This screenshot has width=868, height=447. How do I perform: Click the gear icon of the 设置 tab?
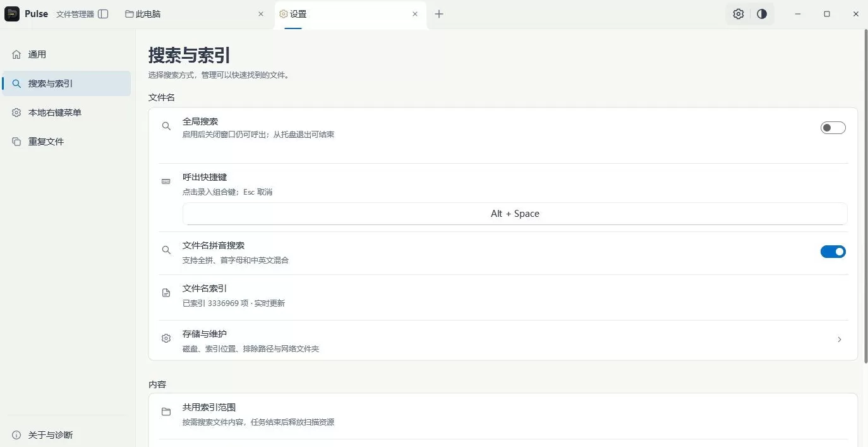pos(284,14)
